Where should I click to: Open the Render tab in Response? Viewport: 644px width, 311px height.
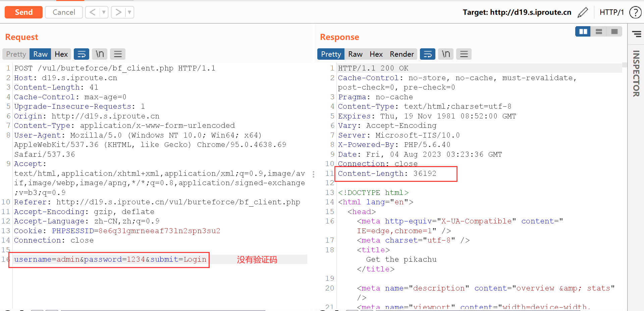[x=401, y=54]
